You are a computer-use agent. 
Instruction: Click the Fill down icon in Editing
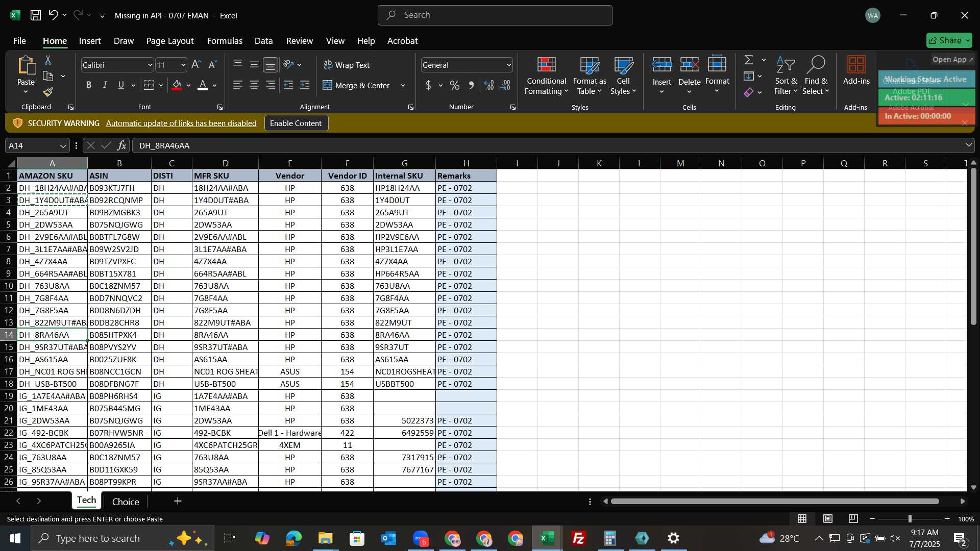pyautogui.click(x=749, y=76)
